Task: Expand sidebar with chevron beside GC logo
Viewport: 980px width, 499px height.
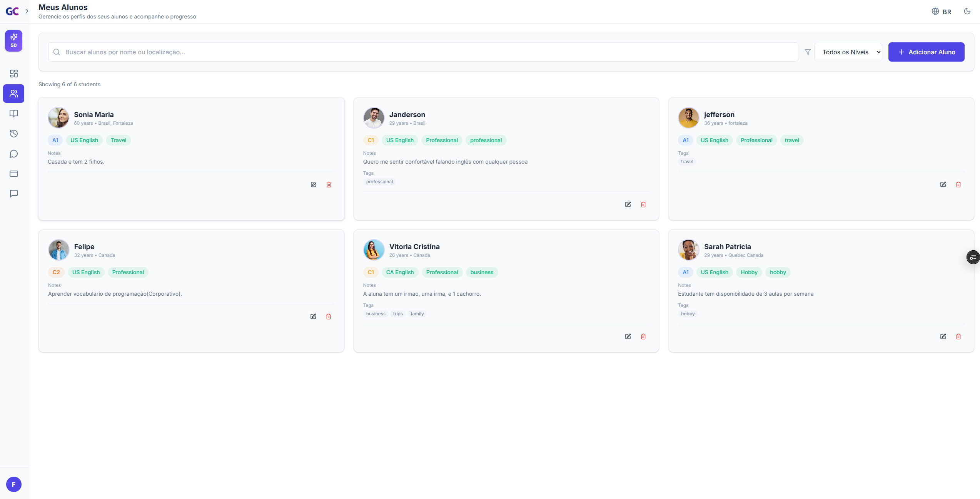Action: point(27,11)
